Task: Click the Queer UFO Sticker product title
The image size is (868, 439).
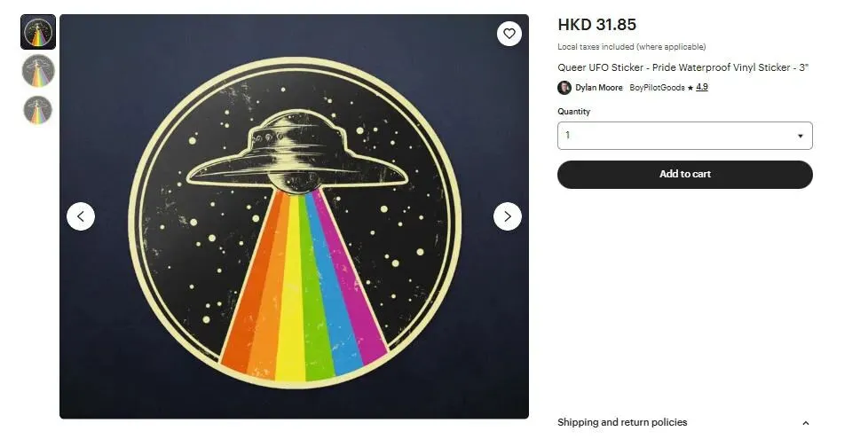Action: click(683, 67)
